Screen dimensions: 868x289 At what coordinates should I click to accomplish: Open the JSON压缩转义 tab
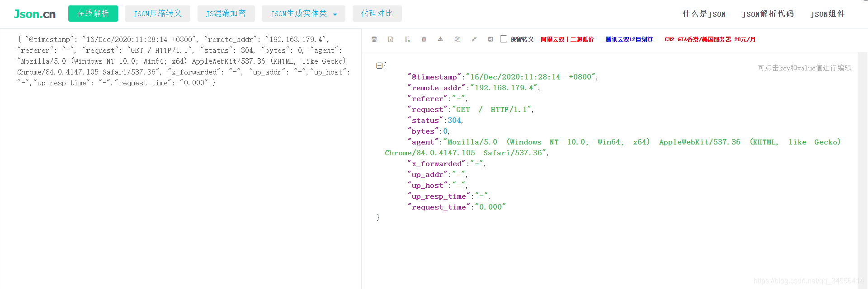(157, 14)
